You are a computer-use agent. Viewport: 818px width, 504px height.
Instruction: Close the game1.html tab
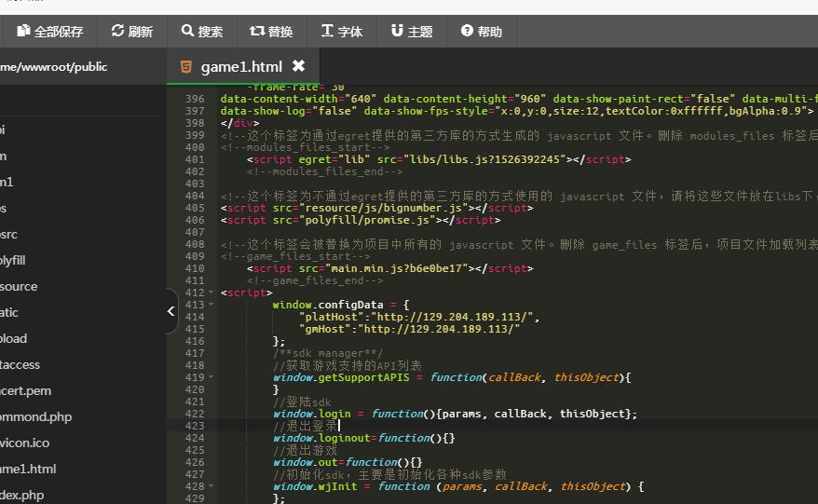pyautogui.click(x=298, y=66)
